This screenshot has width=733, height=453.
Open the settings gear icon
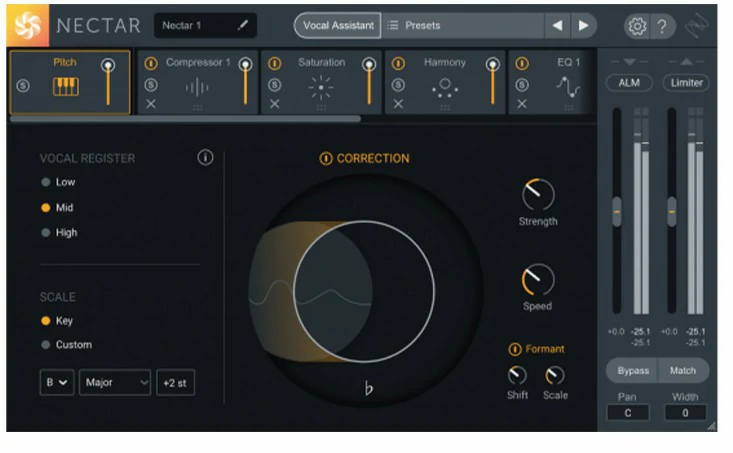coord(637,26)
